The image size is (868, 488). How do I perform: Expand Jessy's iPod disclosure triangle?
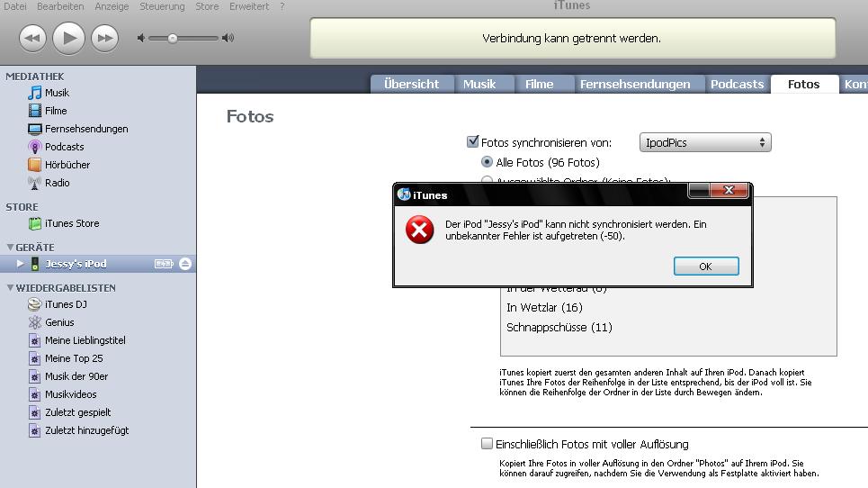tap(20, 264)
